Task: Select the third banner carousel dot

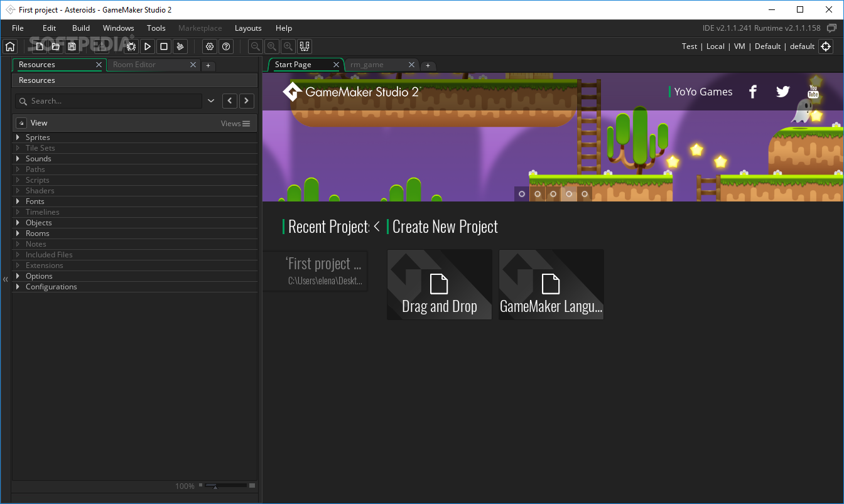Action: click(553, 194)
